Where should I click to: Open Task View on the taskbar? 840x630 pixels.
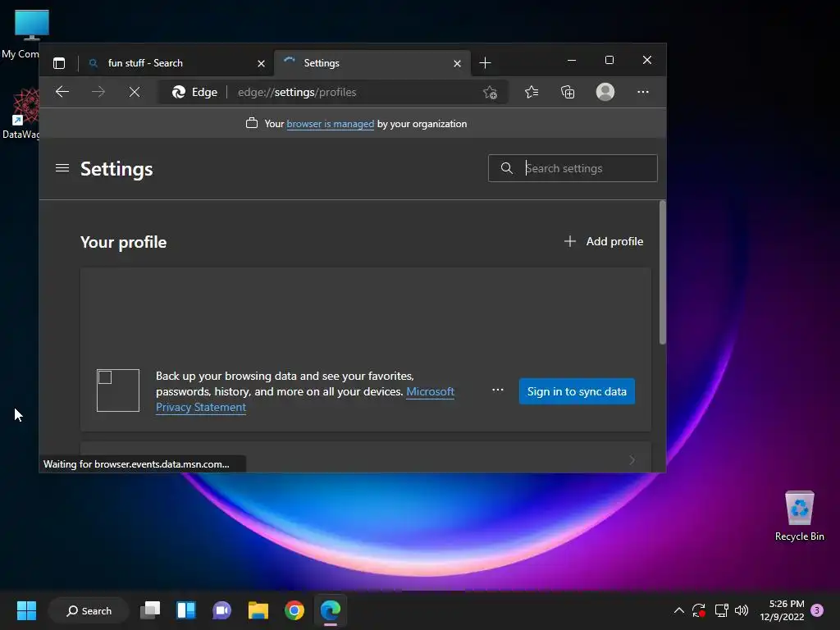tap(150, 610)
